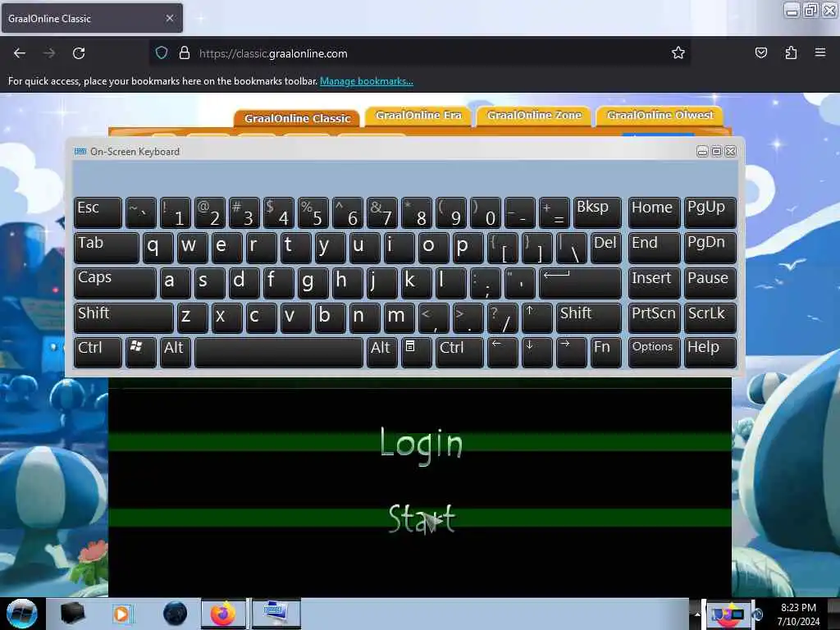Tap the Tab key on On-Screen Keyboard

(x=106, y=248)
